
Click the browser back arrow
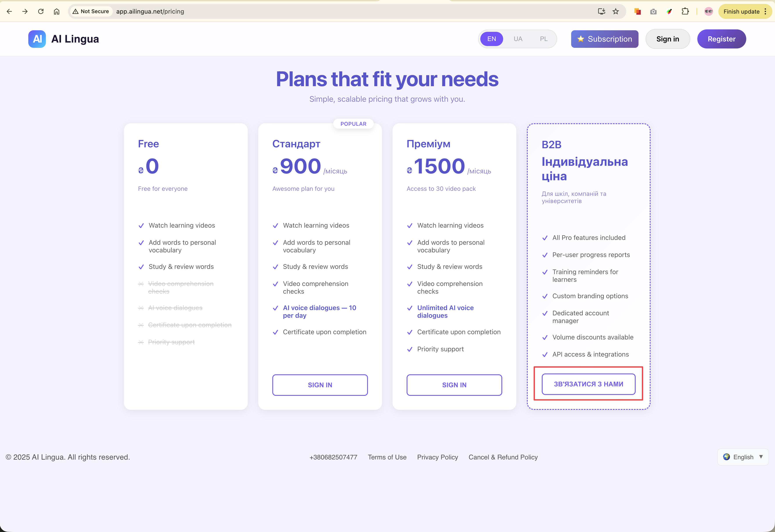click(x=9, y=11)
